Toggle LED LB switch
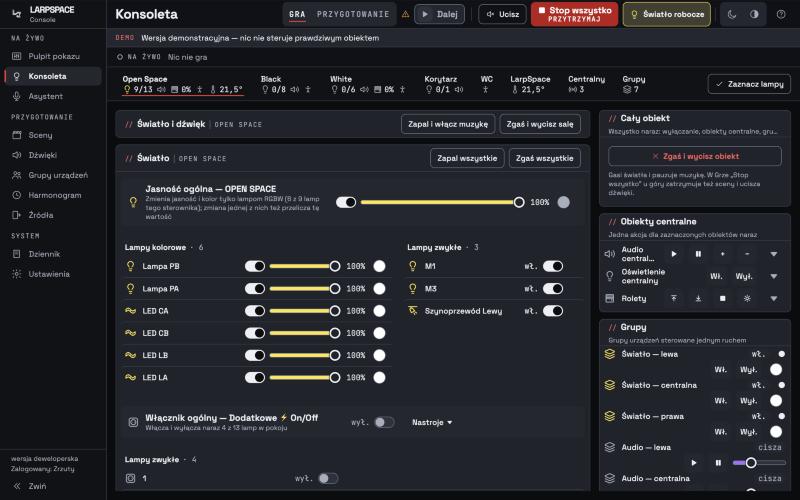The width and height of the screenshot is (800, 500). [x=255, y=355]
